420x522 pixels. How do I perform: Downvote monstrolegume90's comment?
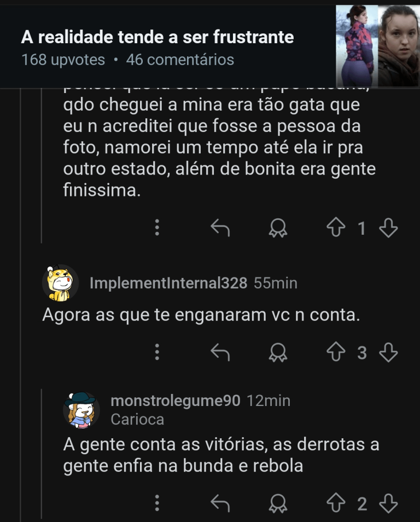[x=388, y=504]
